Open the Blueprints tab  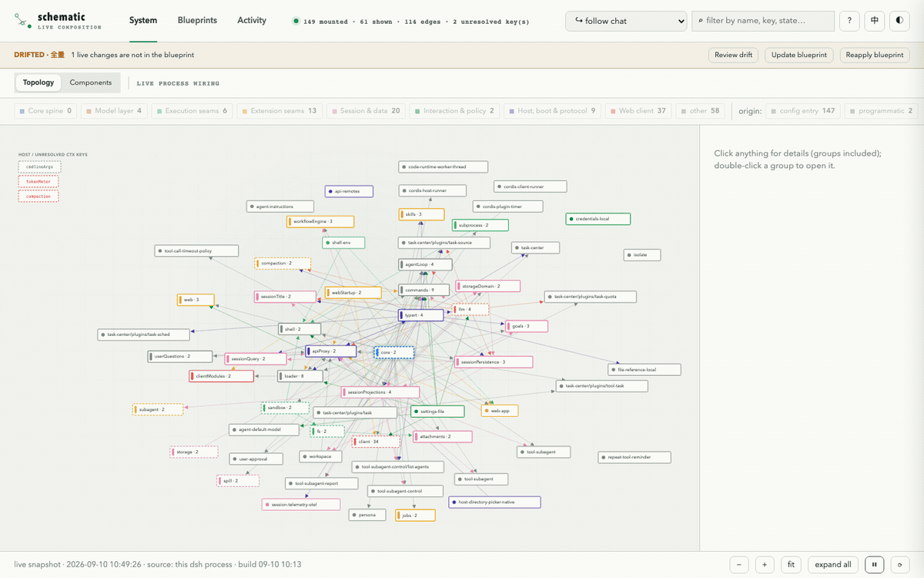click(x=197, y=21)
